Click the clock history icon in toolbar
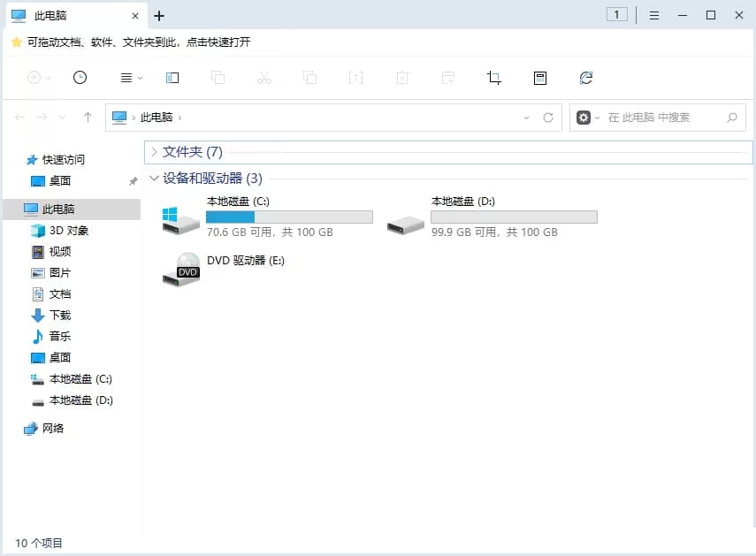 80,78
